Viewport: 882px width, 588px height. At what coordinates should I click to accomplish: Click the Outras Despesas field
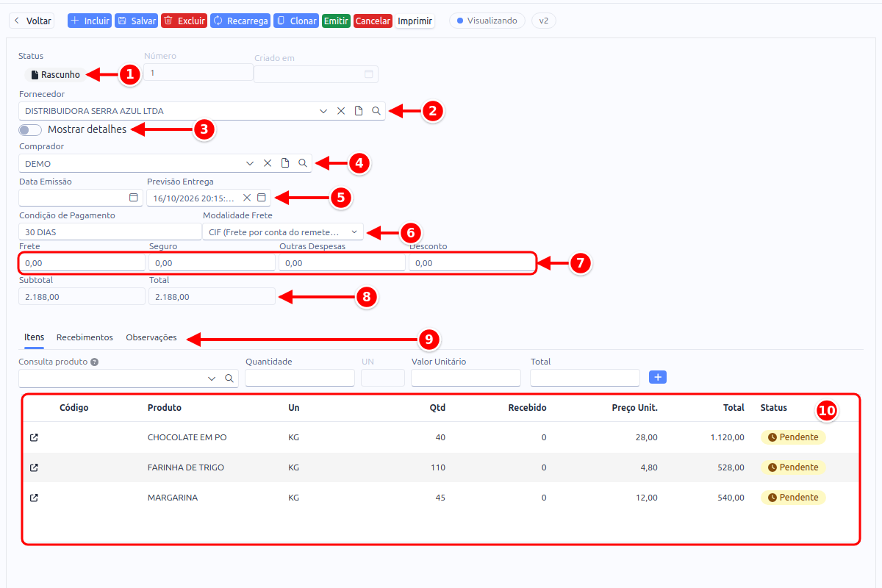click(x=342, y=262)
